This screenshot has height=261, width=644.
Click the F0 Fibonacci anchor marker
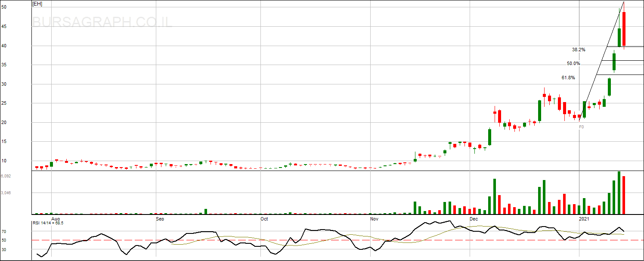pos(581,127)
